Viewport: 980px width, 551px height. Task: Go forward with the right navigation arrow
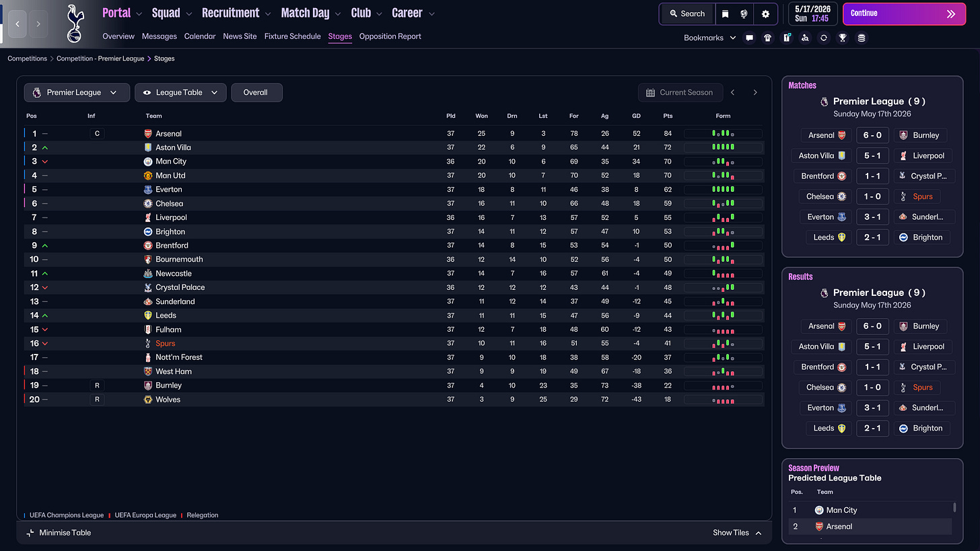tap(38, 24)
